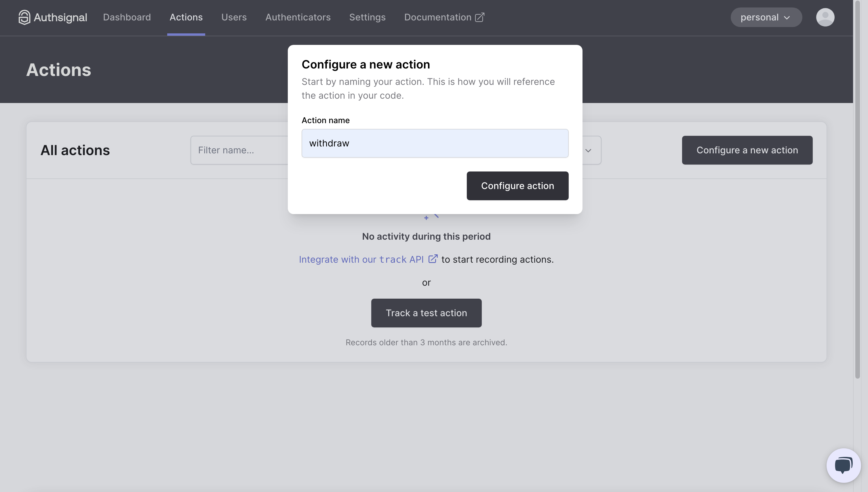Navigate to the Authenticators page
Image resolution: width=868 pixels, height=492 pixels.
298,17
